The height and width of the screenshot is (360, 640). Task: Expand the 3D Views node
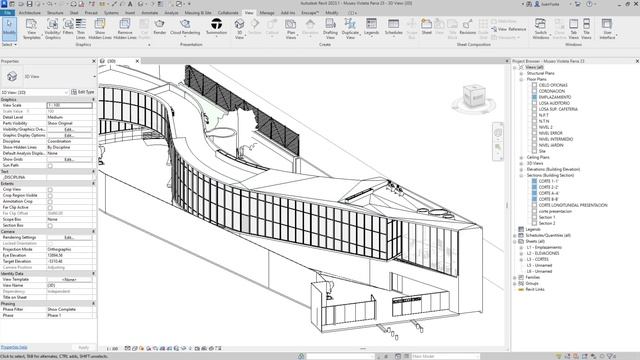point(521,163)
